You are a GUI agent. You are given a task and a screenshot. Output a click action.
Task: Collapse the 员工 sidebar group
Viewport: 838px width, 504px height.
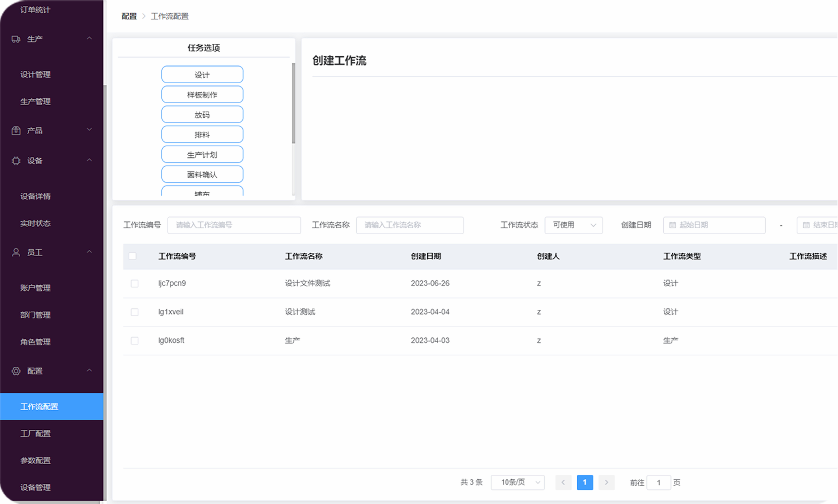click(x=89, y=252)
